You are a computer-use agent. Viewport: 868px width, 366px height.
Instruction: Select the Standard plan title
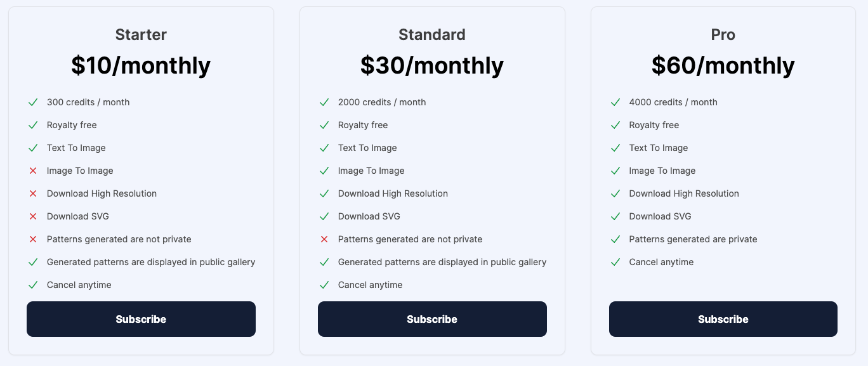432,35
